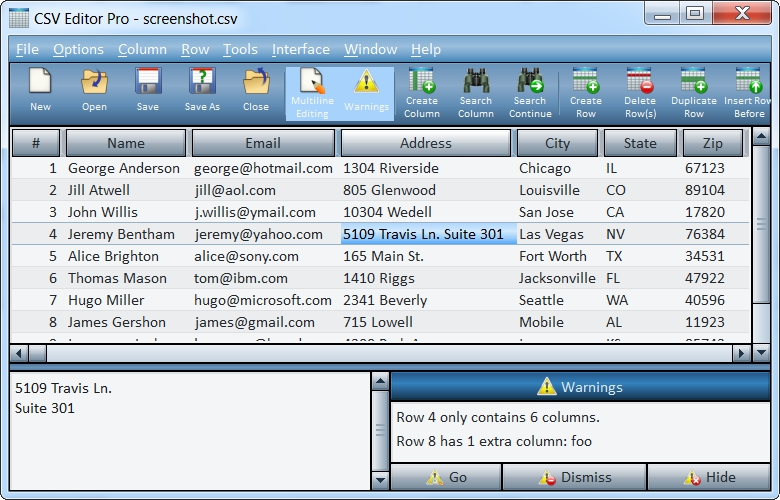This screenshot has width=780, height=500.
Task: Open the File menu
Action: 27,49
